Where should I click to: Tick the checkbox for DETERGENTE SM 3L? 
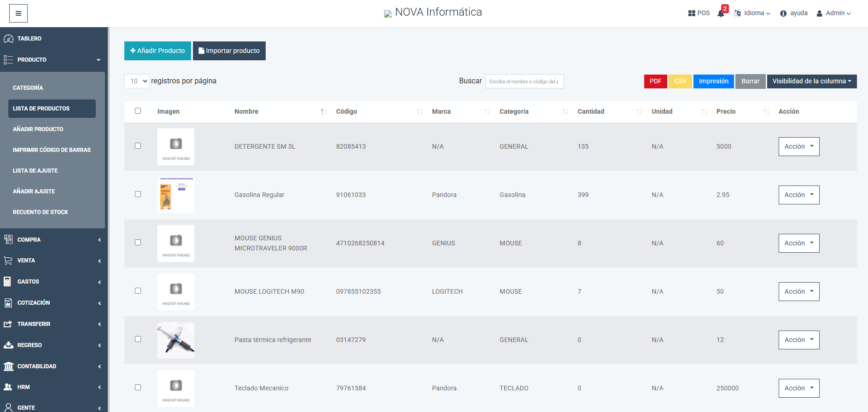coord(138,146)
